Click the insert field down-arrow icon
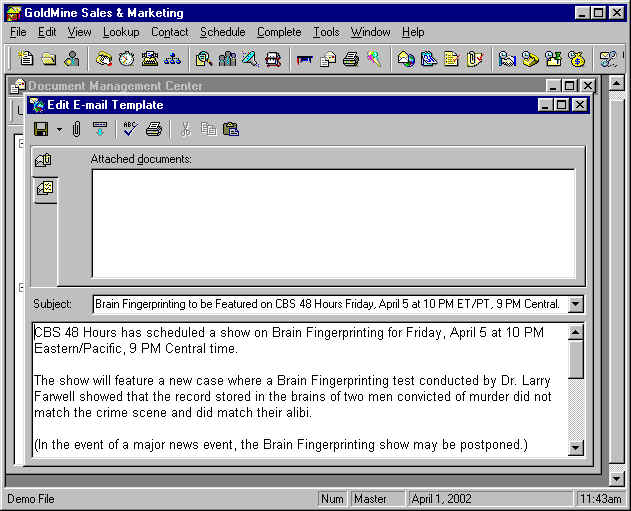 [x=100, y=129]
